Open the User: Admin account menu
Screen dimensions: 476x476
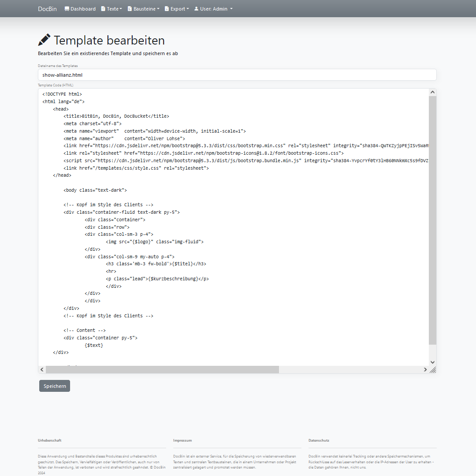point(216,9)
